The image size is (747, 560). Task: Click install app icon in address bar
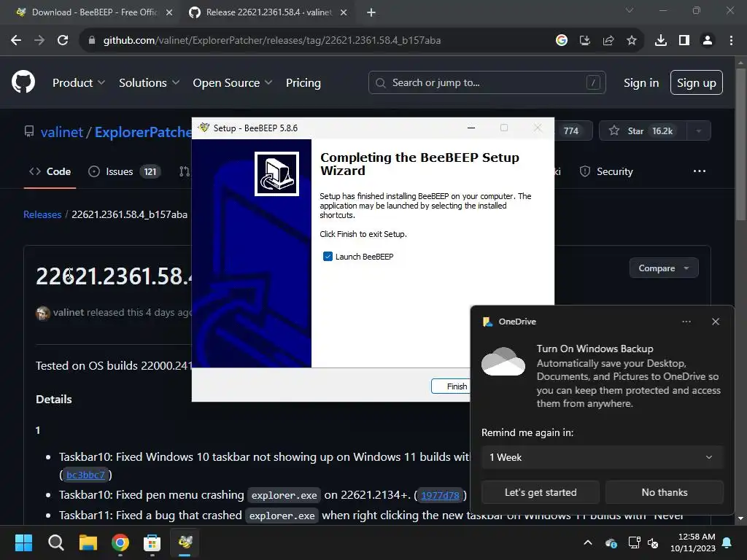[x=584, y=41]
